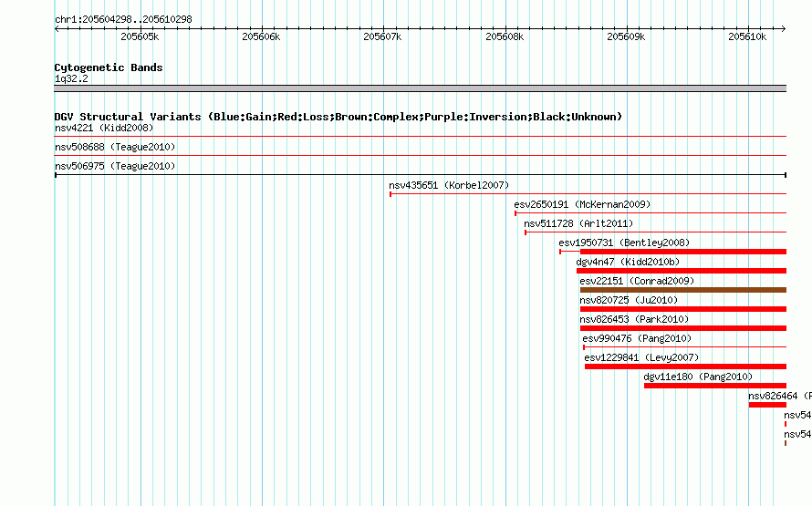This screenshot has width=812, height=506.
Task: Select the nsv506975 (Teague2010) label
Action: (x=115, y=166)
